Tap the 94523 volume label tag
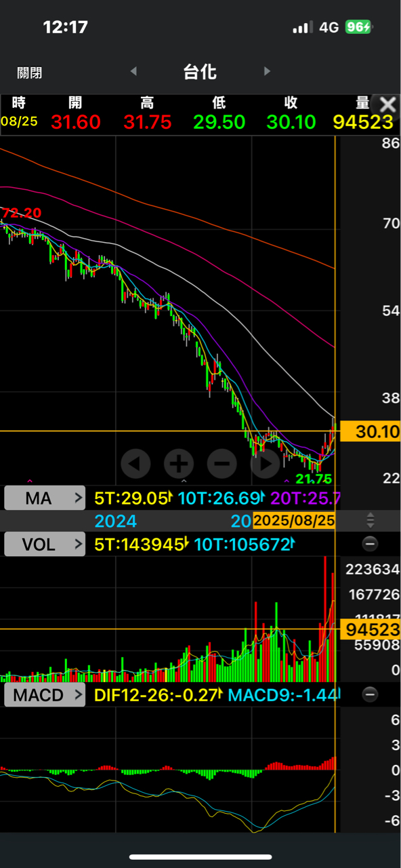 tap(371, 629)
